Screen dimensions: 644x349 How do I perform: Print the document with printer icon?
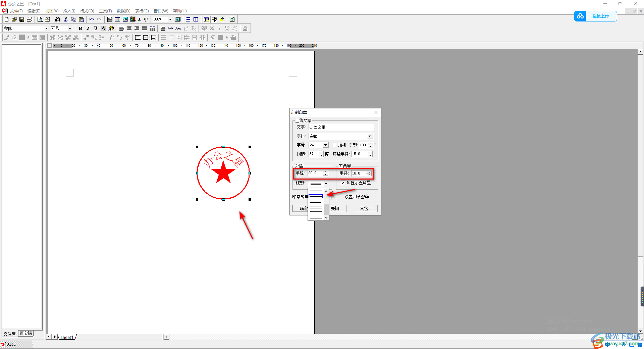tap(48, 19)
